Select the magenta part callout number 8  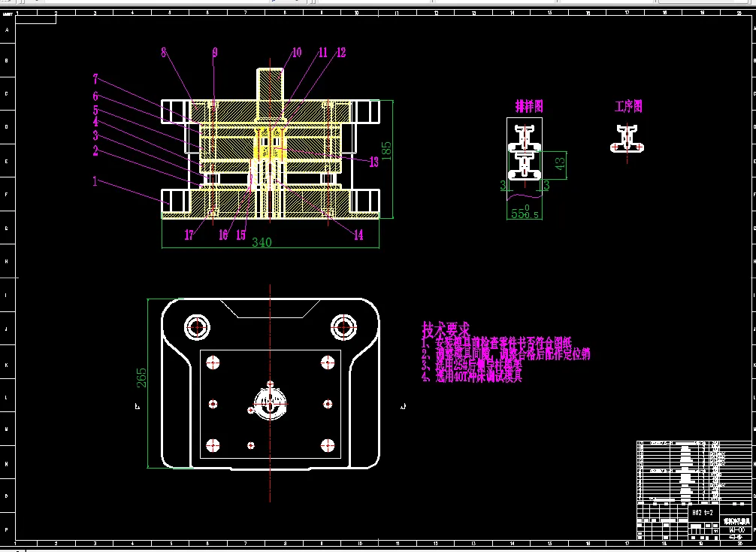click(x=164, y=52)
